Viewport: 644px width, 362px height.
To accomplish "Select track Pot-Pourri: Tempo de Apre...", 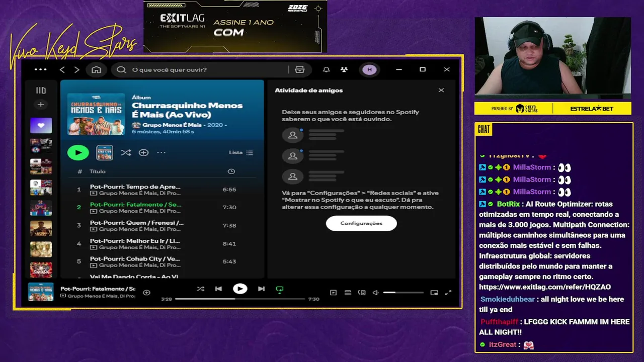I will [135, 187].
